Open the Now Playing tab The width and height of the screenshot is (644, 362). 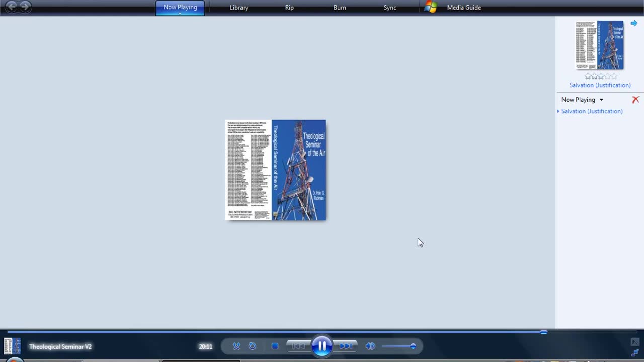[x=180, y=7]
